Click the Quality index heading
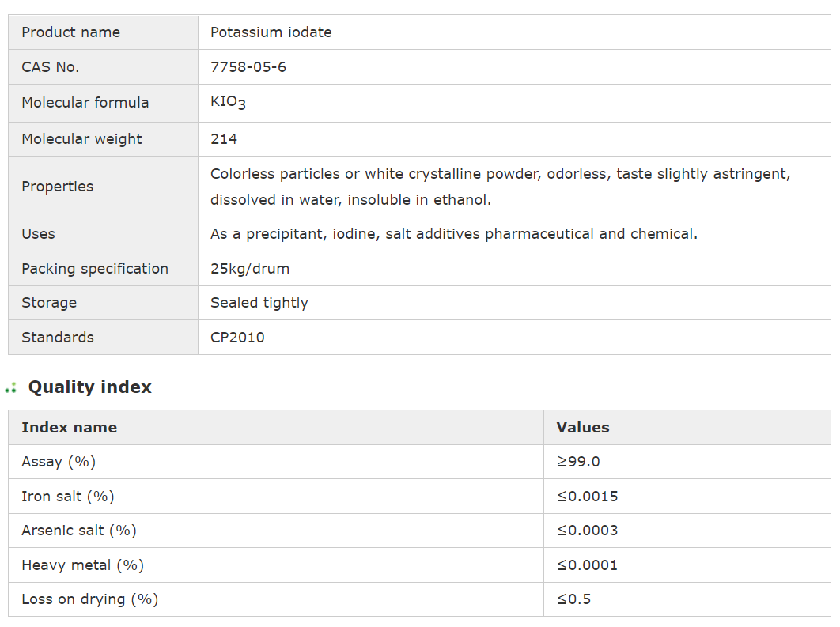The height and width of the screenshot is (627, 840). pyautogui.click(x=89, y=387)
